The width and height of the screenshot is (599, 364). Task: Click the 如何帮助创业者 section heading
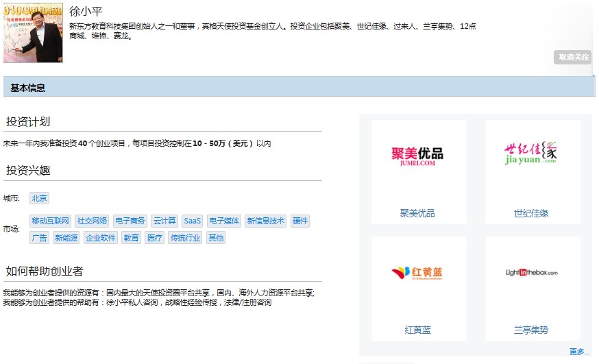(45, 271)
